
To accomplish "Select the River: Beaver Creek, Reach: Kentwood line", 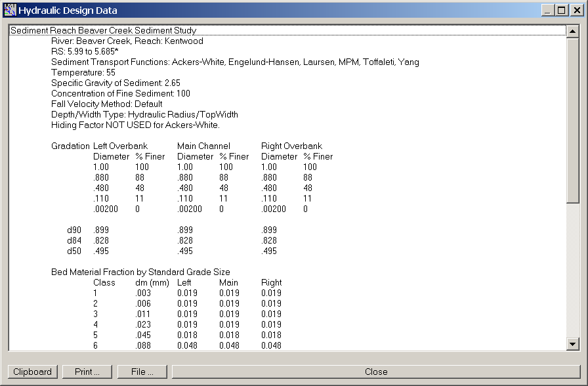I will point(127,41).
